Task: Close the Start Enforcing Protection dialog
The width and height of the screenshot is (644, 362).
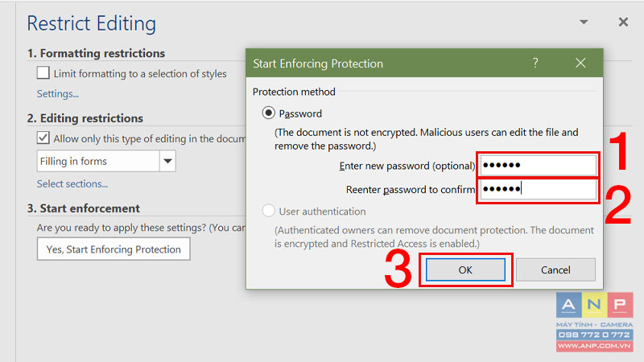Action: pyautogui.click(x=580, y=63)
